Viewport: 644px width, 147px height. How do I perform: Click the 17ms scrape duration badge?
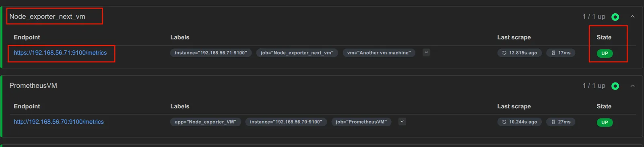561,53
